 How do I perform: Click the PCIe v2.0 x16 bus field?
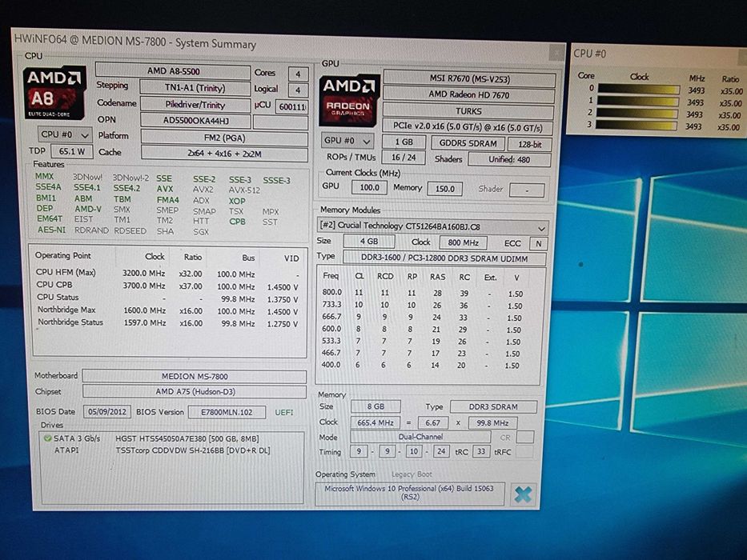[x=468, y=128]
